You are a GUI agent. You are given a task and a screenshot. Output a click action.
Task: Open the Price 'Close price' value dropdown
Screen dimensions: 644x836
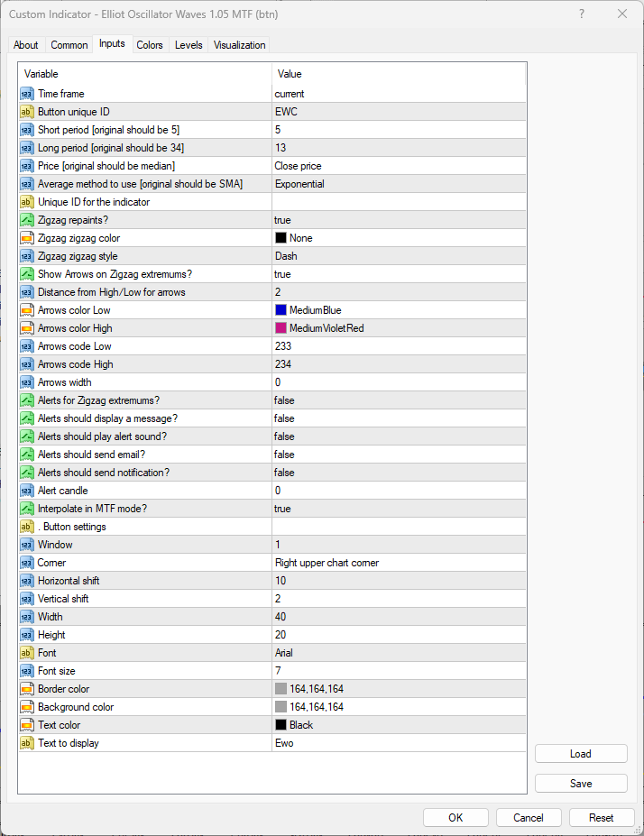pyautogui.click(x=399, y=166)
